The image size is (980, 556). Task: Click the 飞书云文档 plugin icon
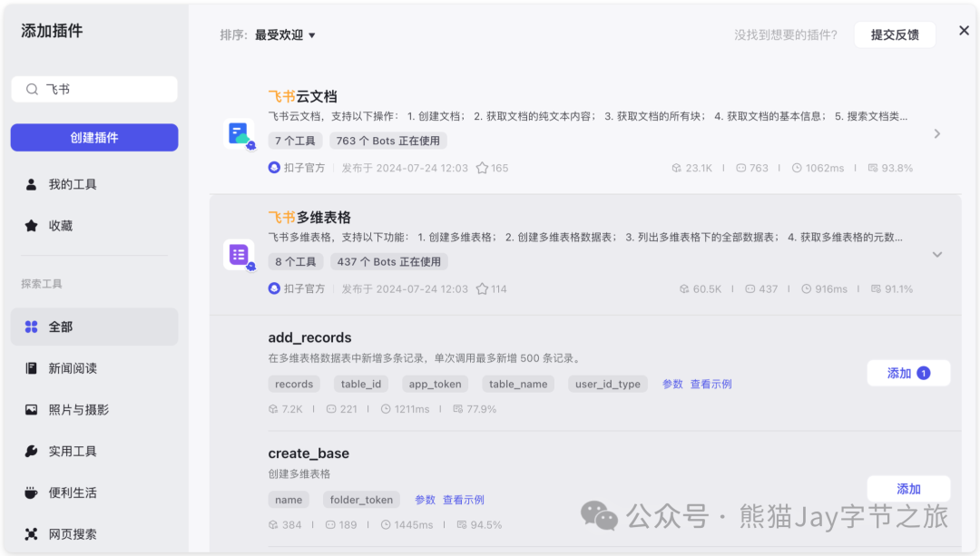click(x=240, y=133)
